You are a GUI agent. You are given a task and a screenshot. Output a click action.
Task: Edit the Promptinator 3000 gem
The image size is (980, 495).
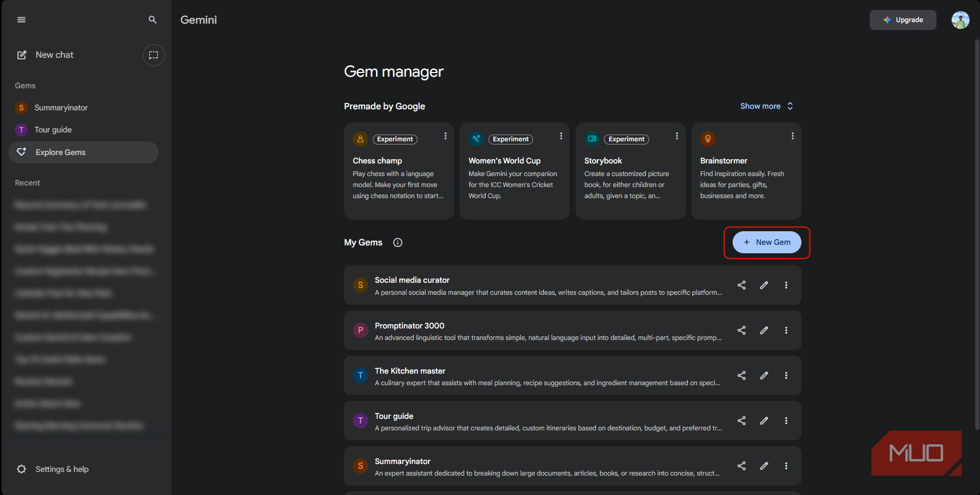[x=764, y=330]
